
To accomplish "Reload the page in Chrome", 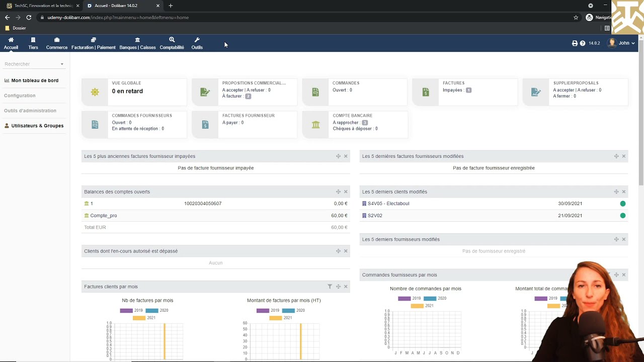I will 29,17.
